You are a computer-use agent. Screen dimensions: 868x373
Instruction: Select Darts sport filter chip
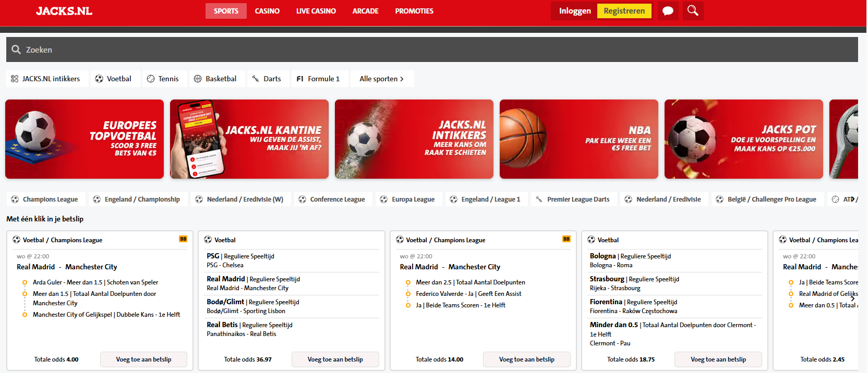[x=267, y=79]
